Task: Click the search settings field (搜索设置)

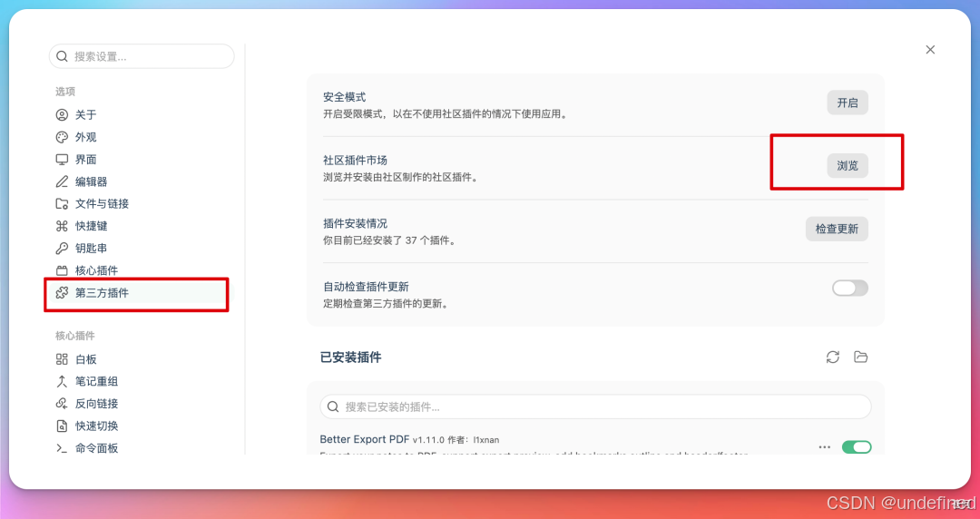Action: click(x=142, y=56)
